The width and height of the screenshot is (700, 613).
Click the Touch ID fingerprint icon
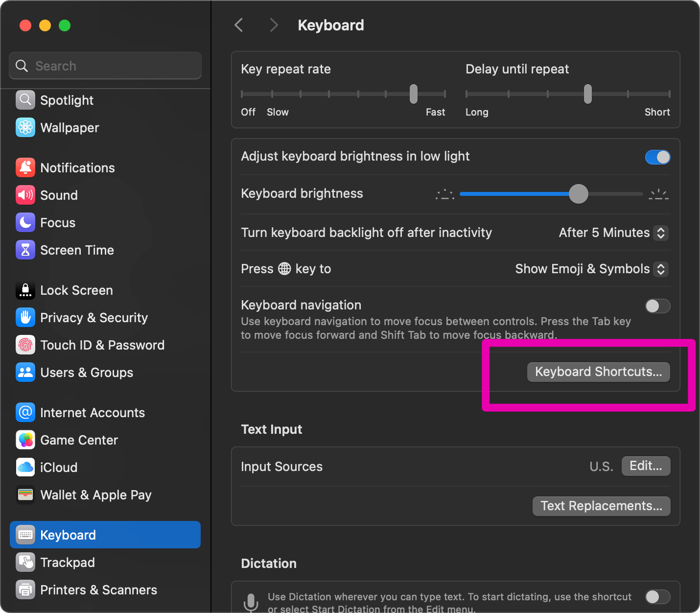click(25, 345)
